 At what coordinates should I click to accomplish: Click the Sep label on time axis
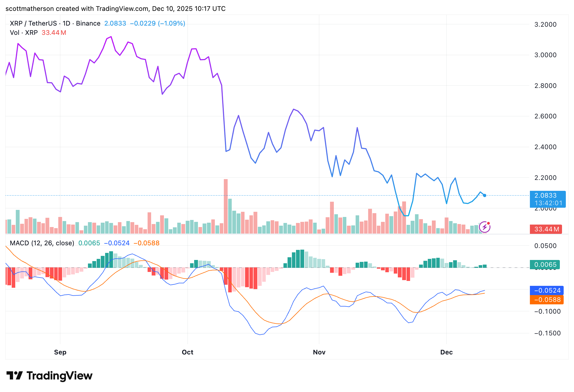(60, 352)
